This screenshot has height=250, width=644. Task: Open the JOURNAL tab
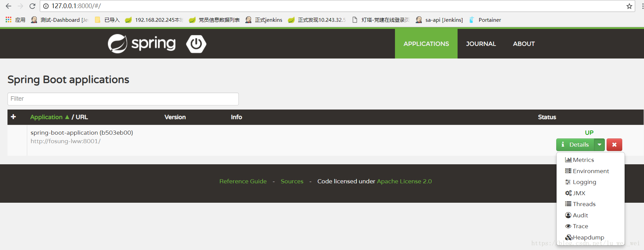click(481, 44)
